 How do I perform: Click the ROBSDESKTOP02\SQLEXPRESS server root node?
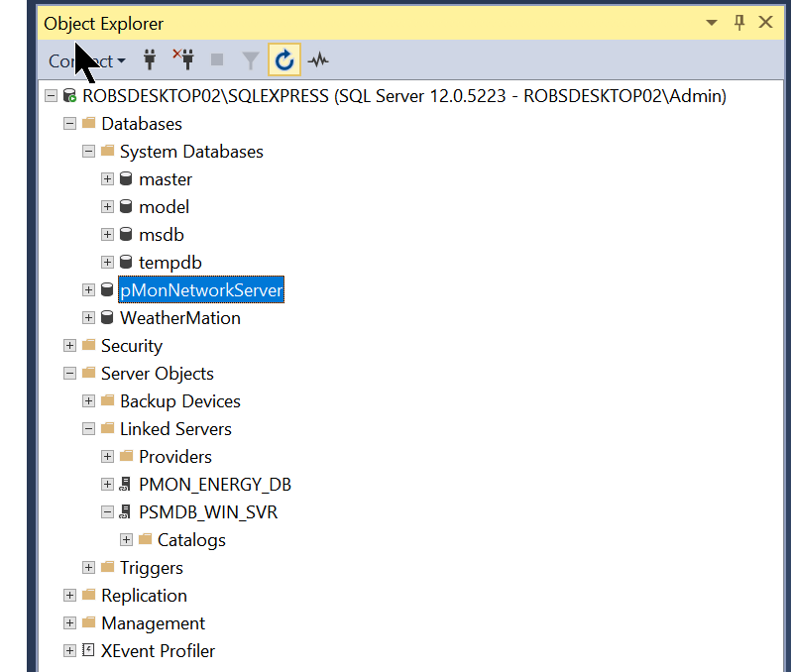tap(404, 96)
